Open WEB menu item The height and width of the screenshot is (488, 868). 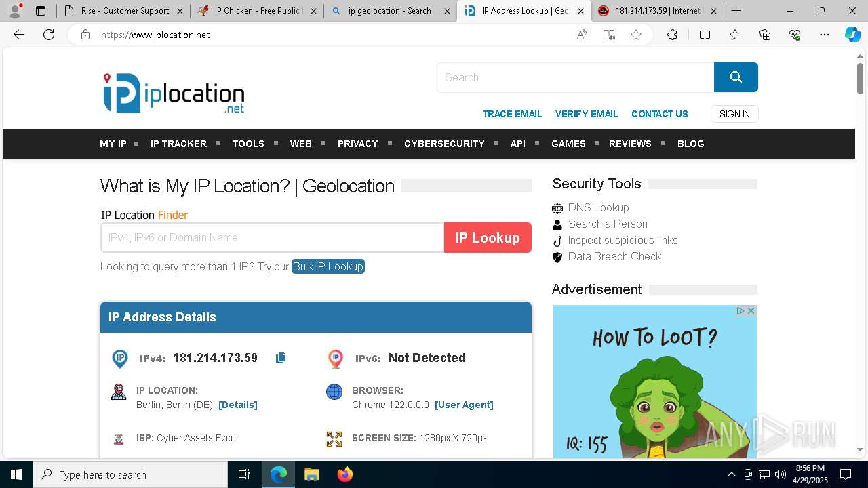(301, 144)
